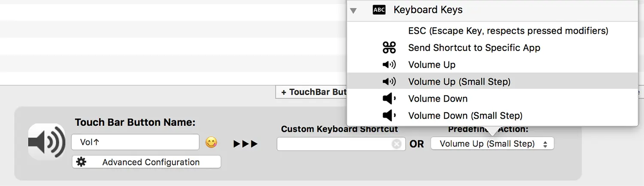644x186 pixels.
Task: Choose the highlighted Volume Up (Small Step) entry
Action: (x=459, y=82)
